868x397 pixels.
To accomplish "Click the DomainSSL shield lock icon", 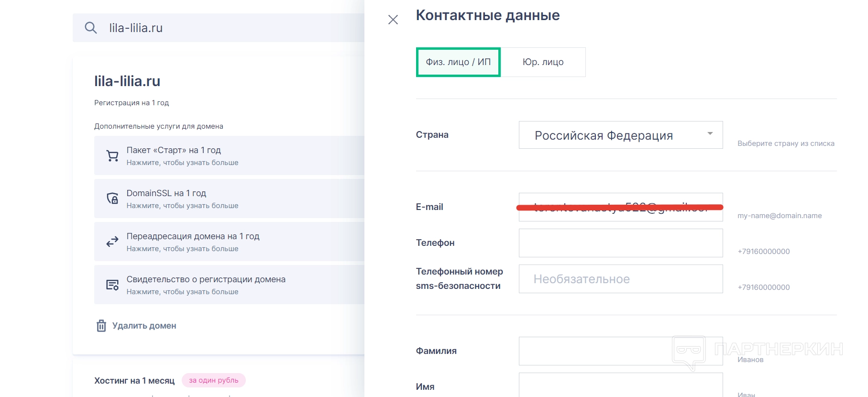I will point(112,198).
